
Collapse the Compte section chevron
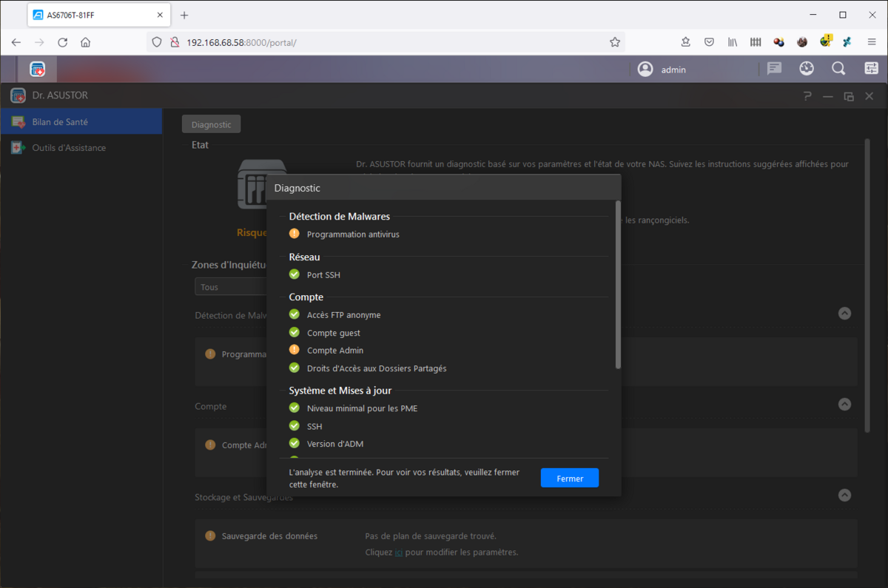pyautogui.click(x=844, y=405)
